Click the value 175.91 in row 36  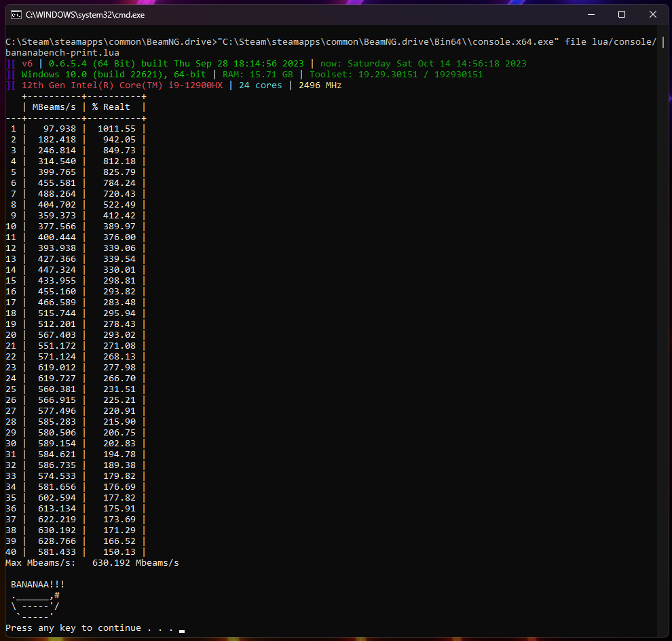119,508
